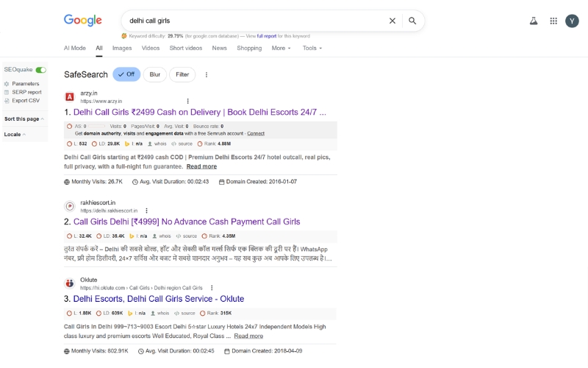Open the Google apps grid
The height and width of the screenshot is (368, 588).
click(553, 21)
